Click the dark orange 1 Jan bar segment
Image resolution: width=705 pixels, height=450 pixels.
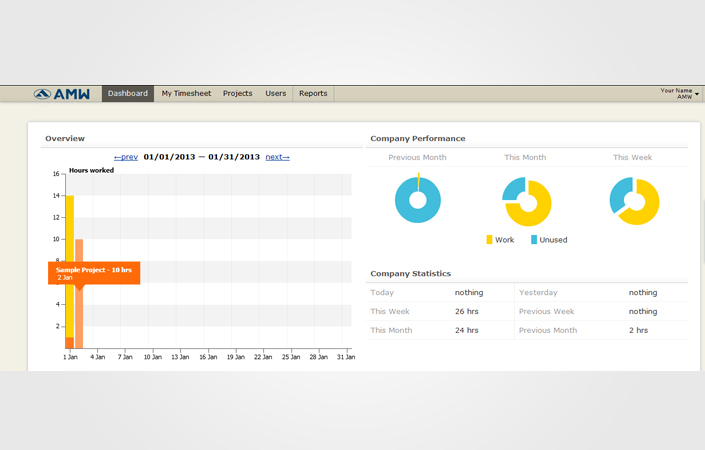point(70,343)
